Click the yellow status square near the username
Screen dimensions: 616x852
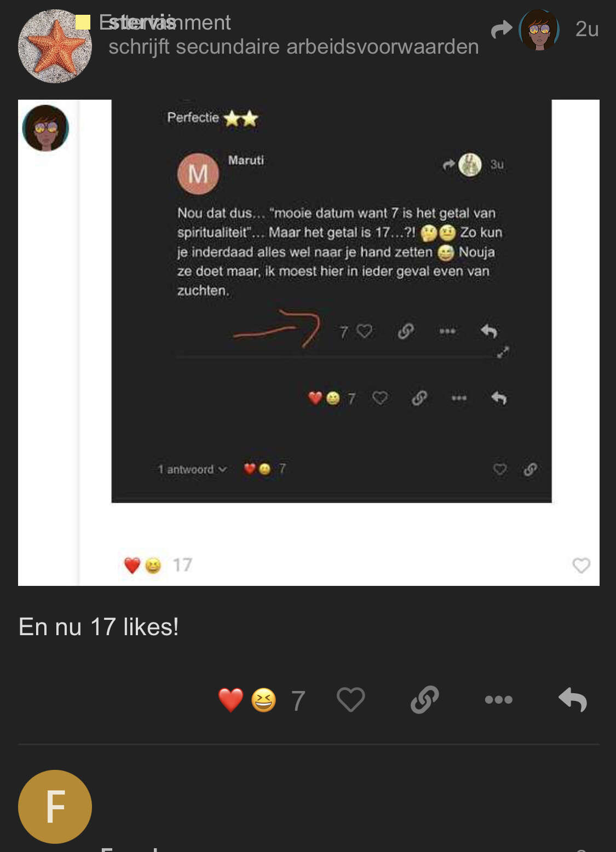click(83, 22)
